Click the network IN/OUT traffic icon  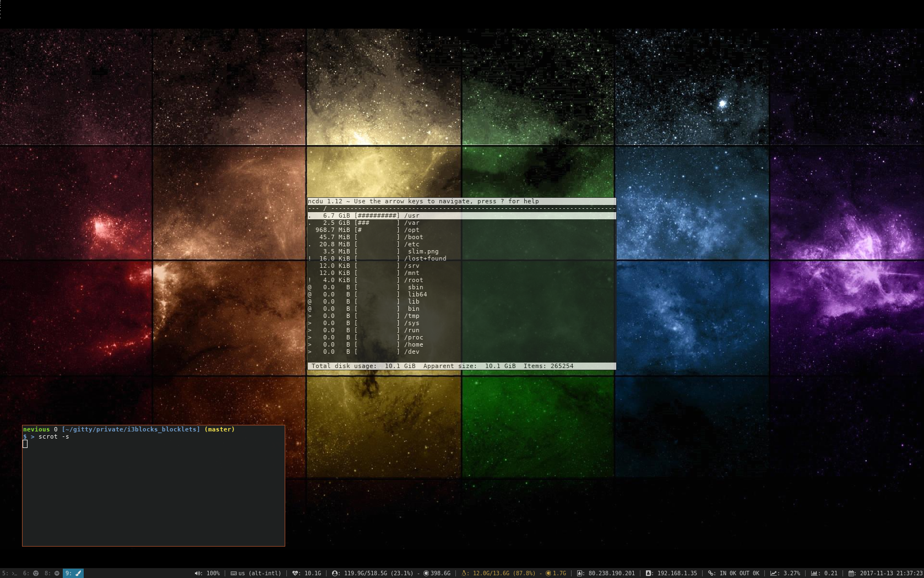tap(711, 574)
